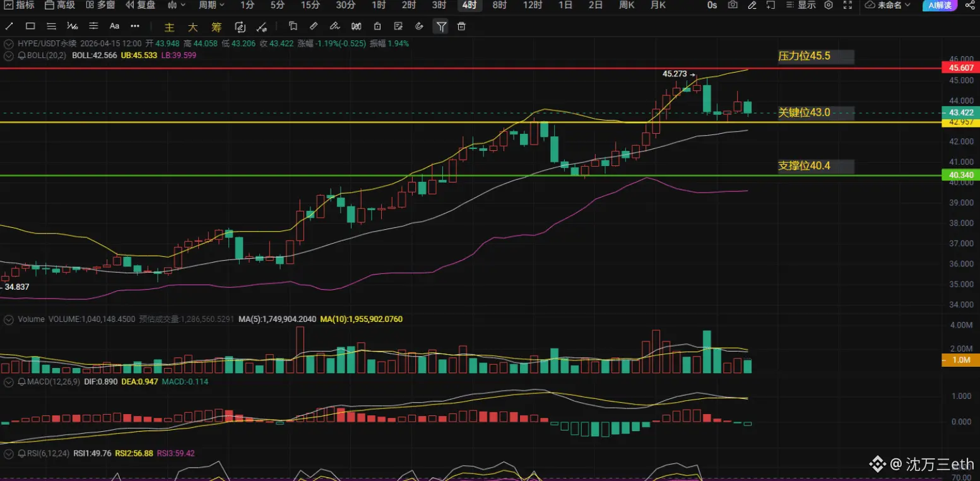The image size is (980, 481).
Task: Click the ruler measure tool icon
Action: (314, 27)
